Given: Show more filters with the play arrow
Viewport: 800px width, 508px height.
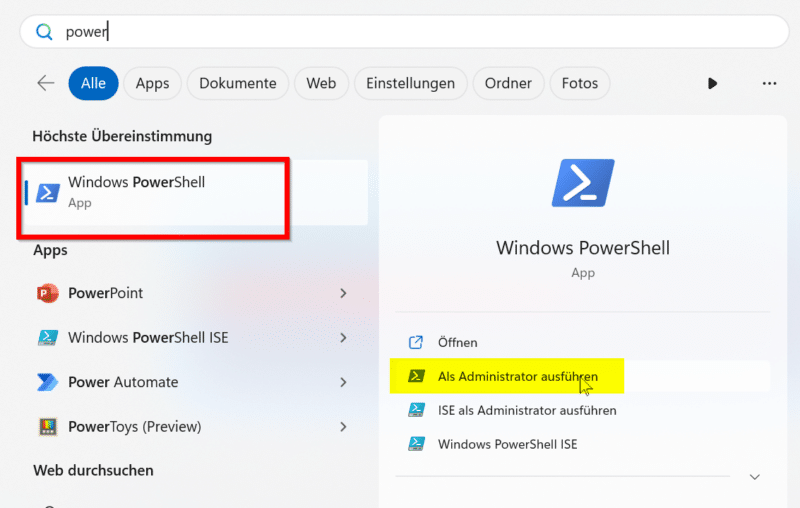Looking at the screenshot, I should pos(712,83).
